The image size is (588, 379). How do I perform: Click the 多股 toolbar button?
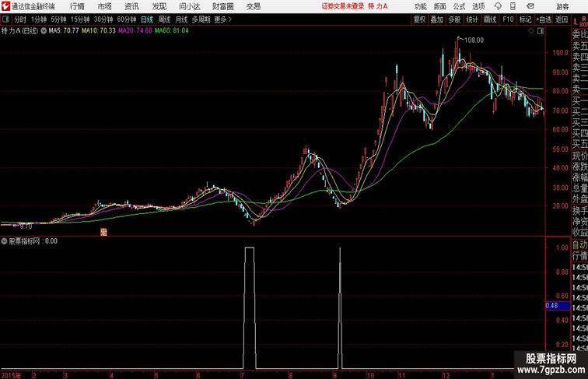pos(454,19)
